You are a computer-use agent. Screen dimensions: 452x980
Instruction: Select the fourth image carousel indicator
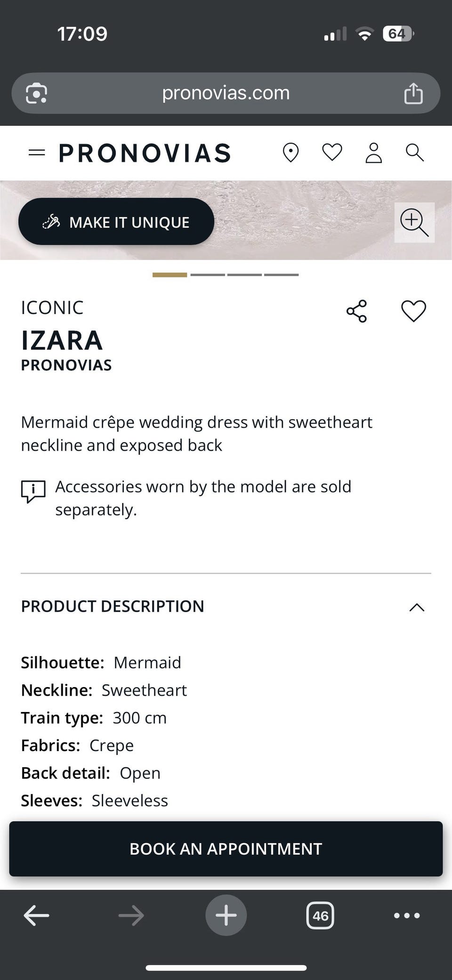281,275
